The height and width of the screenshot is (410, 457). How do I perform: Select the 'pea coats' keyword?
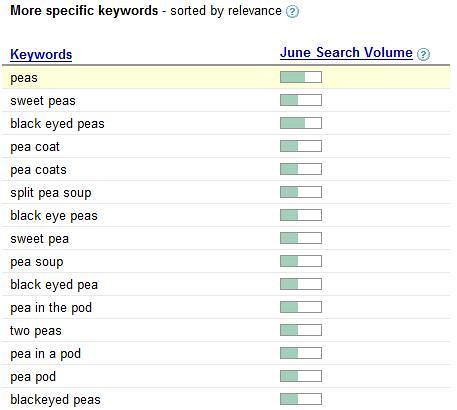click(x=38, y=170)
